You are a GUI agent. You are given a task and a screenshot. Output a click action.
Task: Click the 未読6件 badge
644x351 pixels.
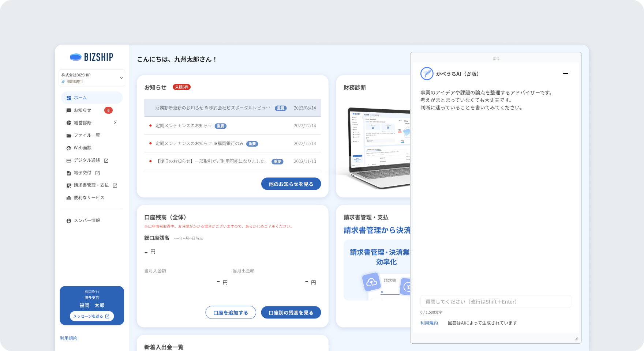pos(181,87)
